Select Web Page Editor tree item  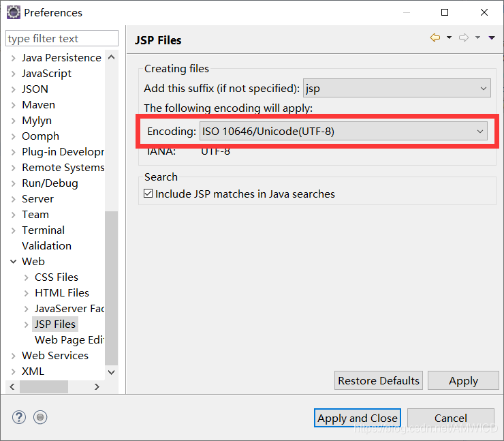pyautogui.click(x=69, y=340)
